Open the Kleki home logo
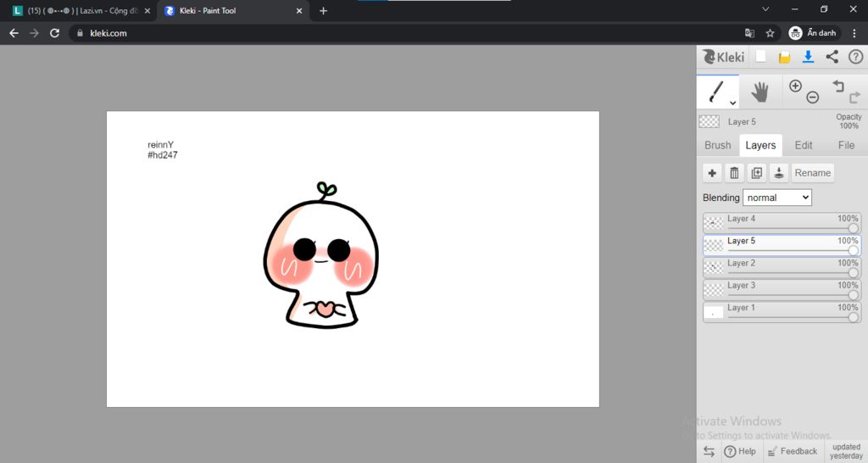The height and width of the screenshot is (463, 868). coord(724,57)
